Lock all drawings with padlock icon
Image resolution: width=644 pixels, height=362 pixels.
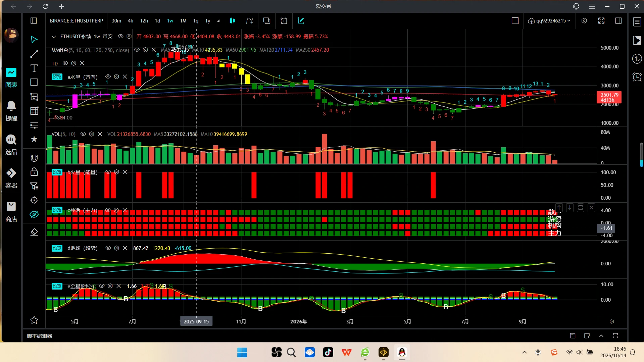34,172
